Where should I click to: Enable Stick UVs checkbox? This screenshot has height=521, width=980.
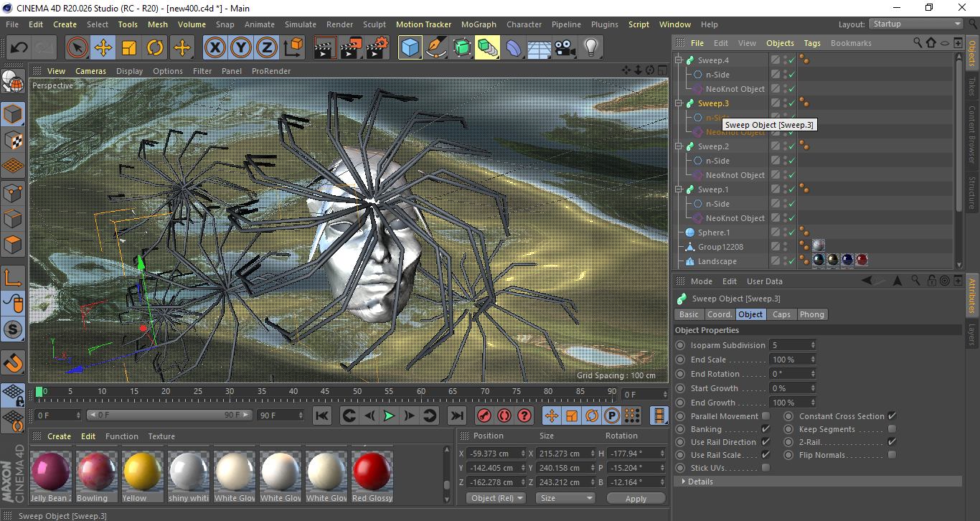click(x=765, y=468)
